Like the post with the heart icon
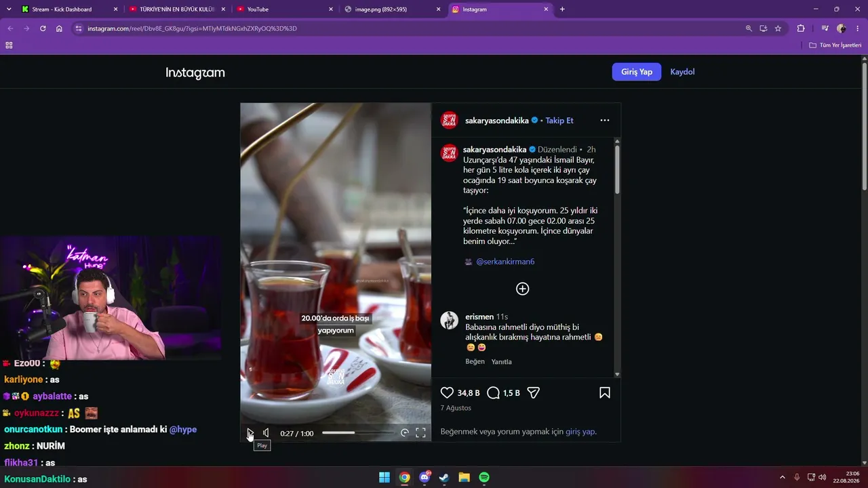 (x=447, y=392)
